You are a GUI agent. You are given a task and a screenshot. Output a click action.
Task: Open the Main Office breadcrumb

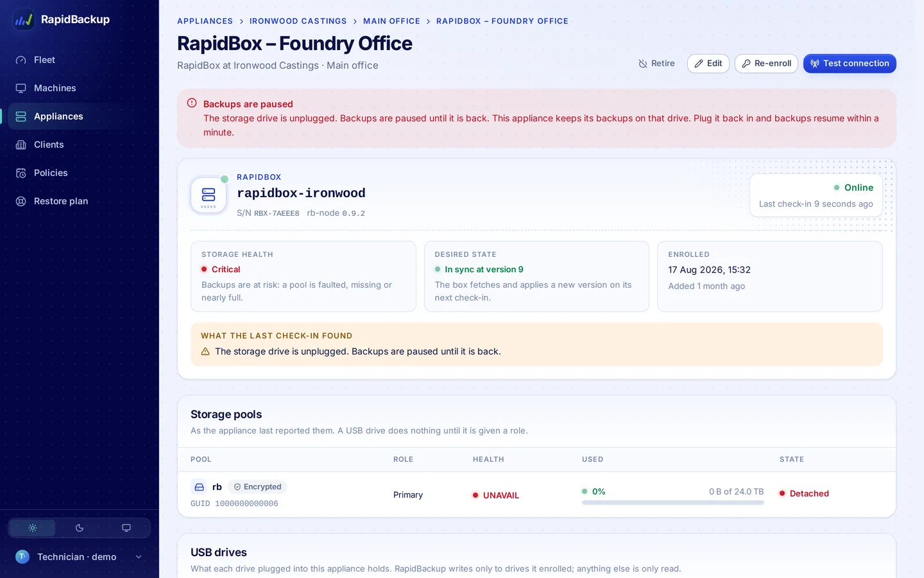(391, 21)
